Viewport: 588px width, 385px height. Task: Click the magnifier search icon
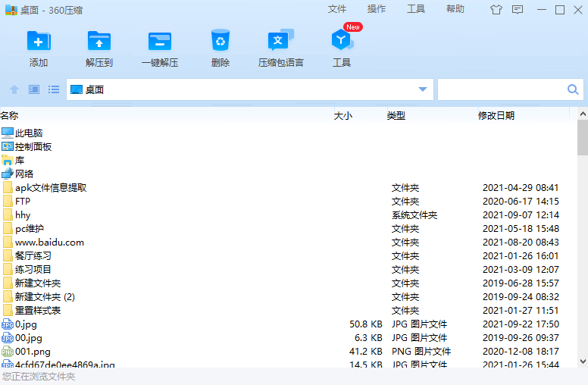(573, 89)
